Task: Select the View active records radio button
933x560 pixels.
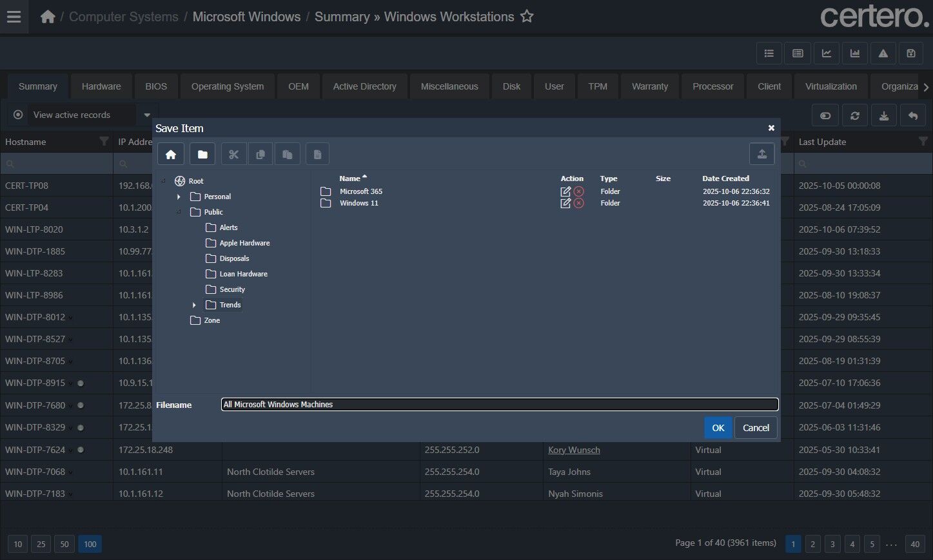Action: (x=18, y=115)
